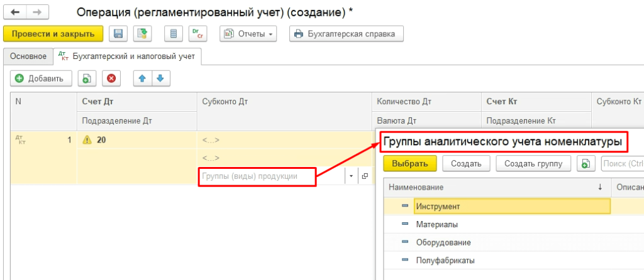The height and width of the screenshot is (280, 644).
Task: Click the Dr/Cr postings icon
Action: click(197, 34)
